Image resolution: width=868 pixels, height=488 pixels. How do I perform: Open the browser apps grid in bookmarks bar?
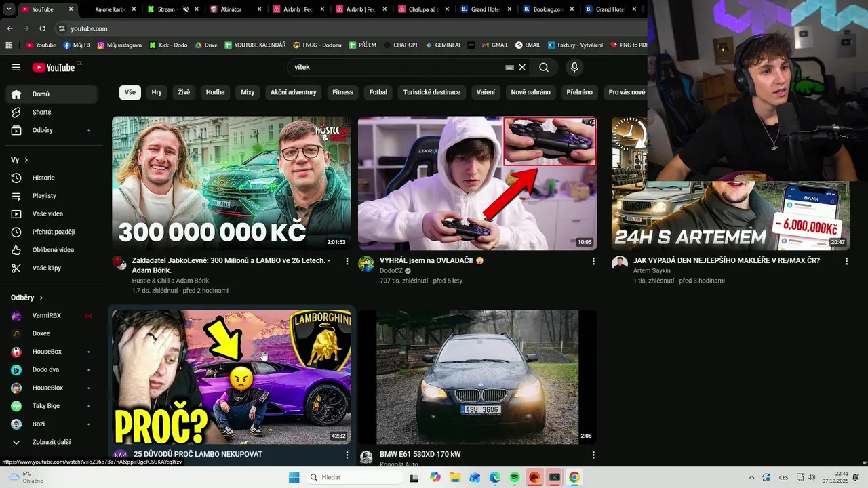(9, 45)
